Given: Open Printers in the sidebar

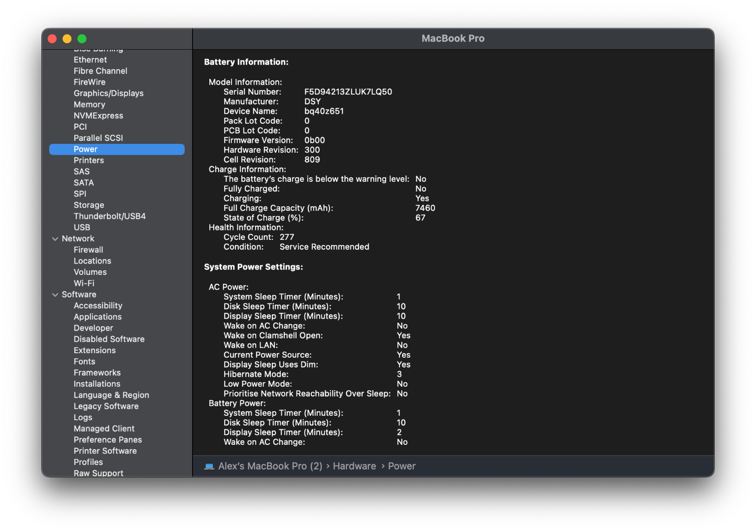Looking at the screenshot, I should (89, 160).
